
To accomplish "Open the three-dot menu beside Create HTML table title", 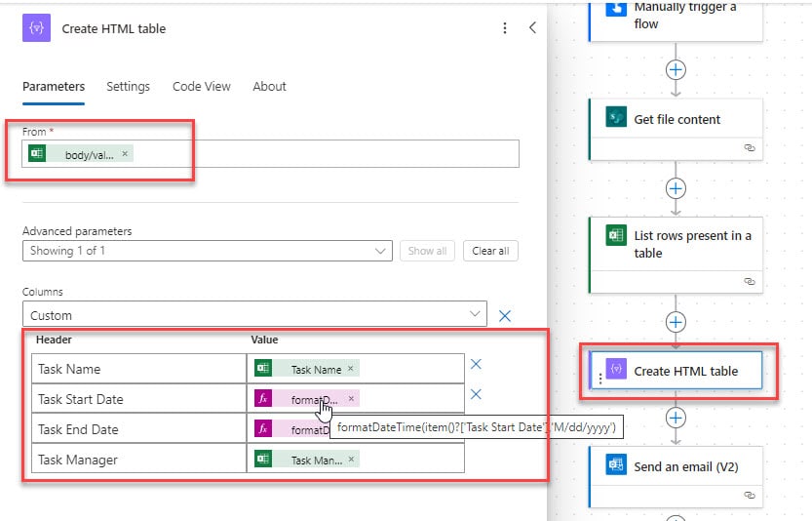I will 505,28.
